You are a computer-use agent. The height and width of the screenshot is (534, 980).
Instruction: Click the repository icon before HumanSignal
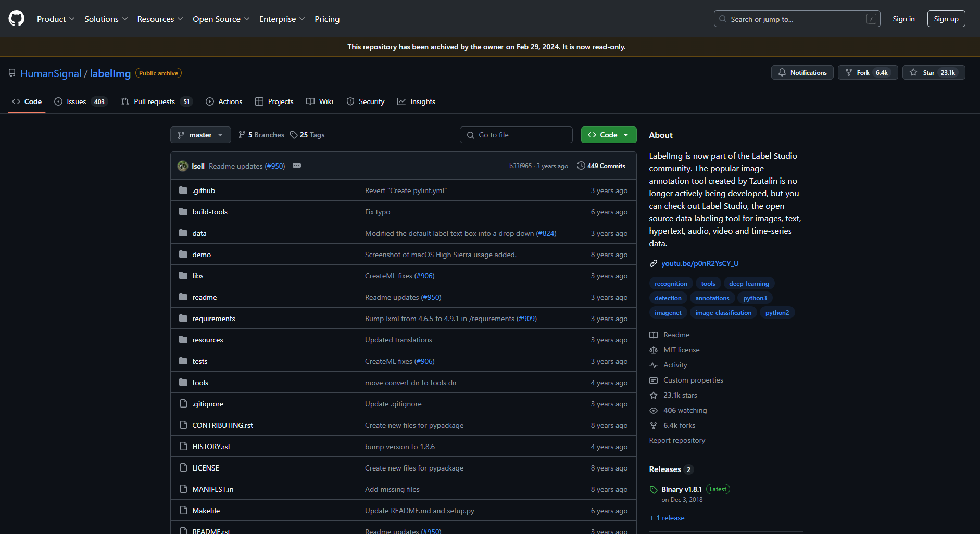[12, 73]
